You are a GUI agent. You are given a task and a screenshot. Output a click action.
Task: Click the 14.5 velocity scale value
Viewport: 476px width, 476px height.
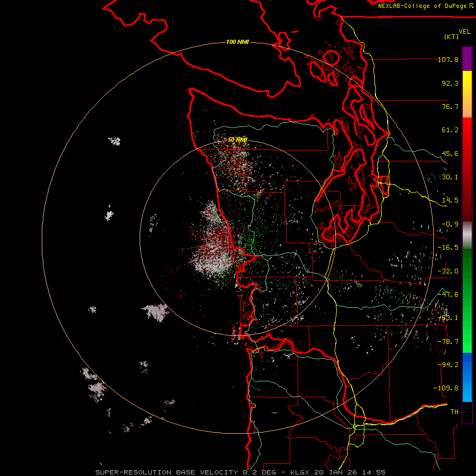point(450,200)
